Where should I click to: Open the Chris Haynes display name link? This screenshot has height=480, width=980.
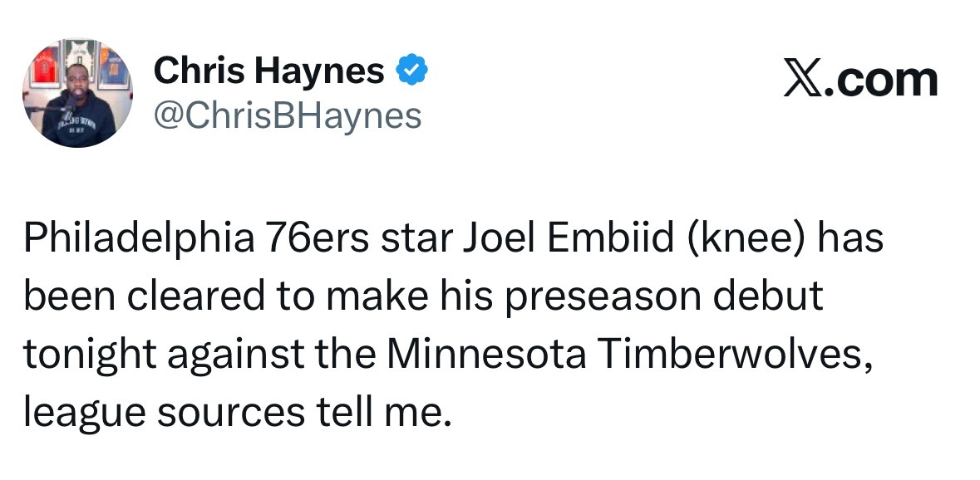[x=268, y=70]
